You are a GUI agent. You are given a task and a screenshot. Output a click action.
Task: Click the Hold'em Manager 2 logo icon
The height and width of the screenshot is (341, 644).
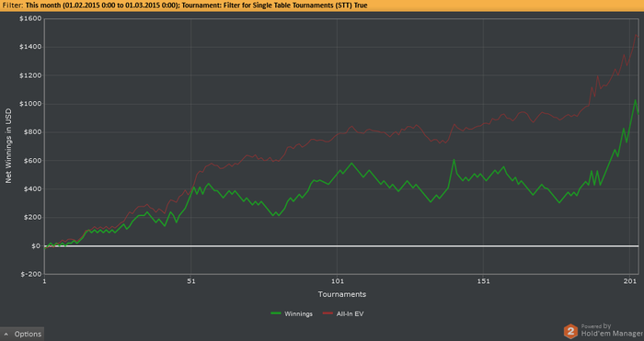[x=570, y=331]
